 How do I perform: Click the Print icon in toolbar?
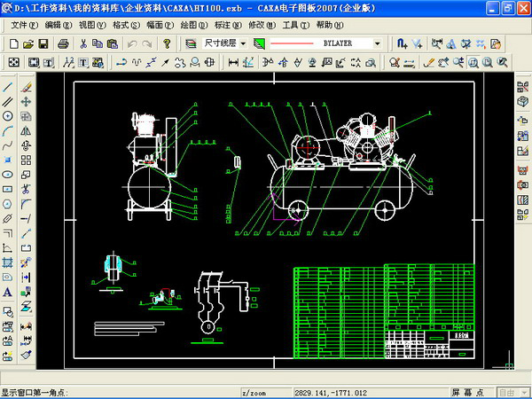pyautogui.click(x=64, y=43)
